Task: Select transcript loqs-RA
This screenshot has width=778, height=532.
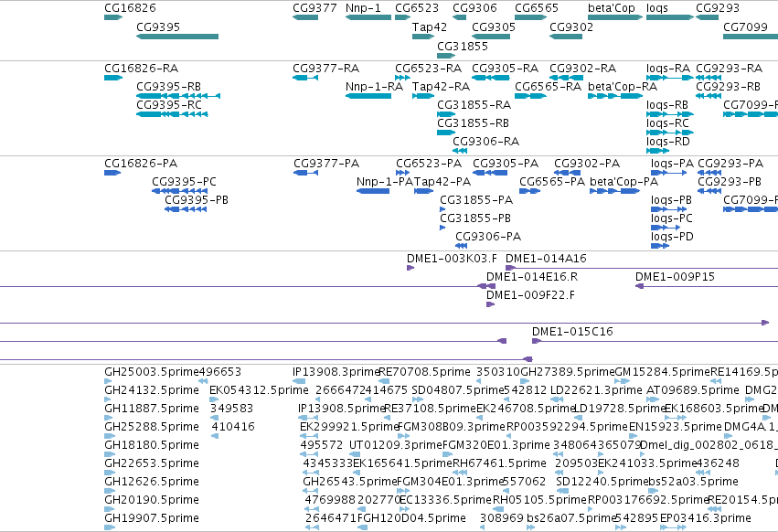Action: [x=668, y=68]
